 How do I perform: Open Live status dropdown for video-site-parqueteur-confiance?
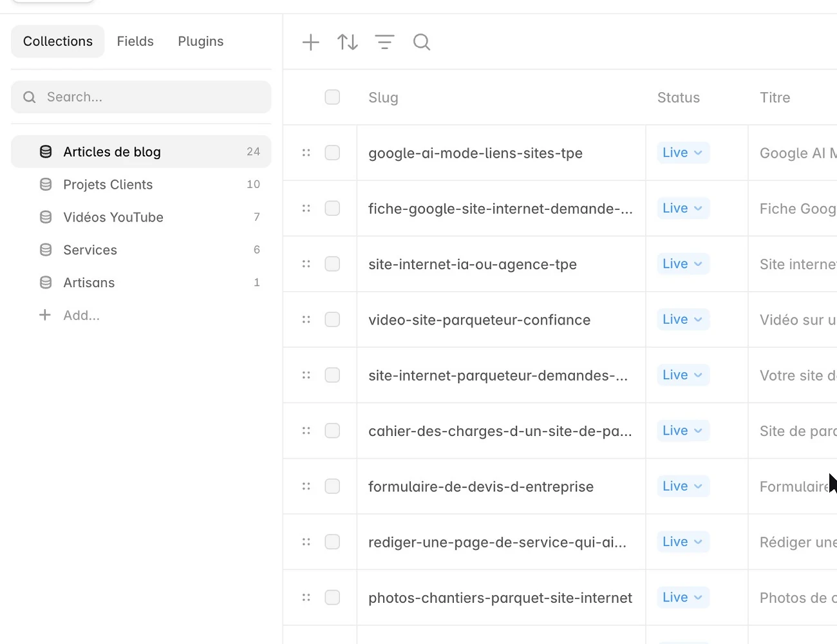coord(683,319)
